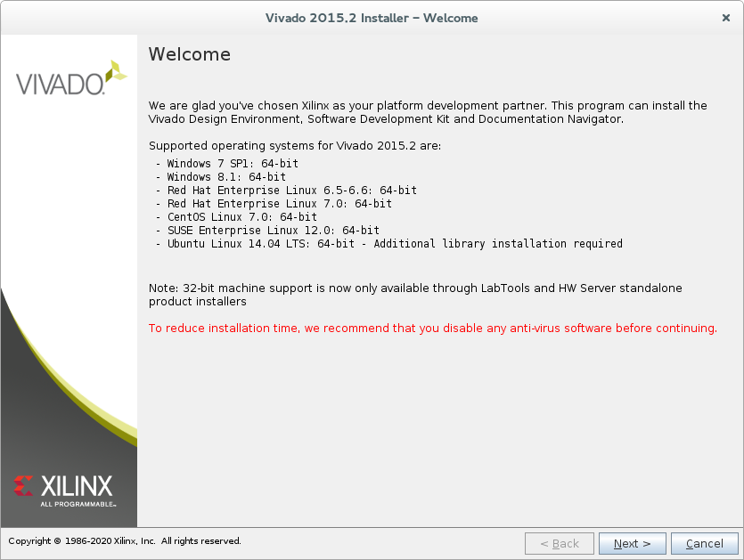Click the Next button to continue installation
The width and height of the screenshot is (744, 560).
click(x=632, y=543)
